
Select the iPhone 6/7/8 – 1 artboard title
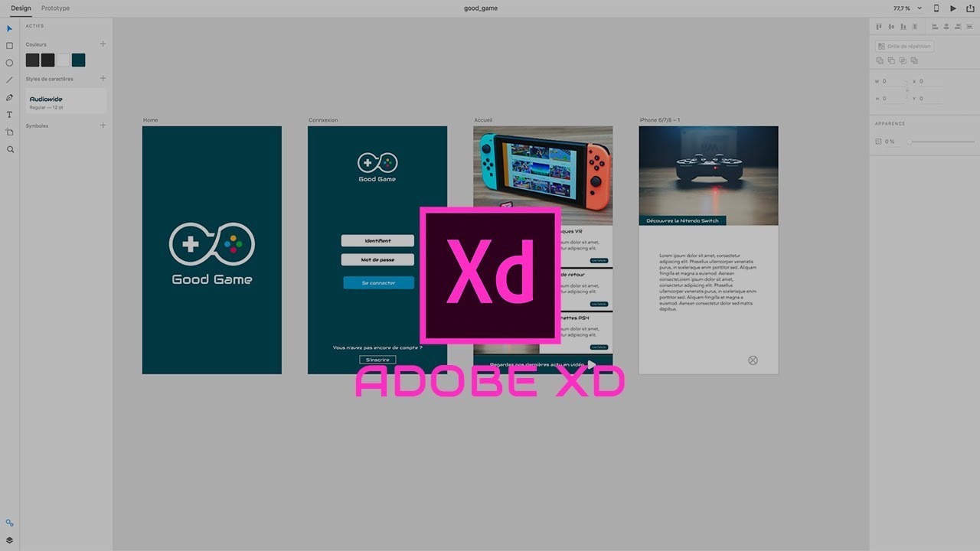[660, 120]
